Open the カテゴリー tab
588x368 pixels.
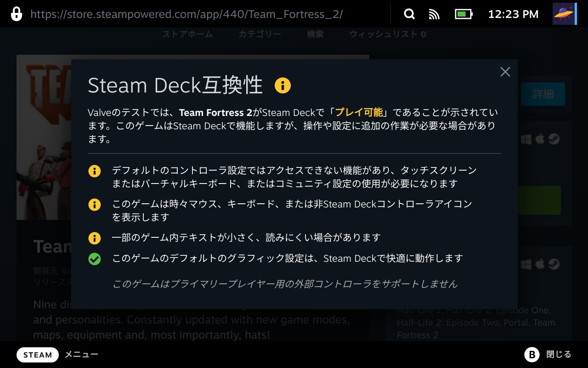coord(260,34)
